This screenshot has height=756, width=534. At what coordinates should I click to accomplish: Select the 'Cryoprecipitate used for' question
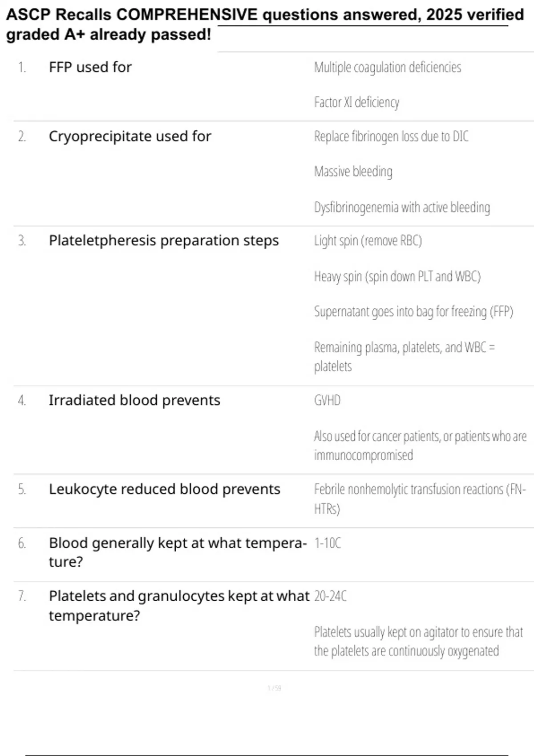click(130, 137)
